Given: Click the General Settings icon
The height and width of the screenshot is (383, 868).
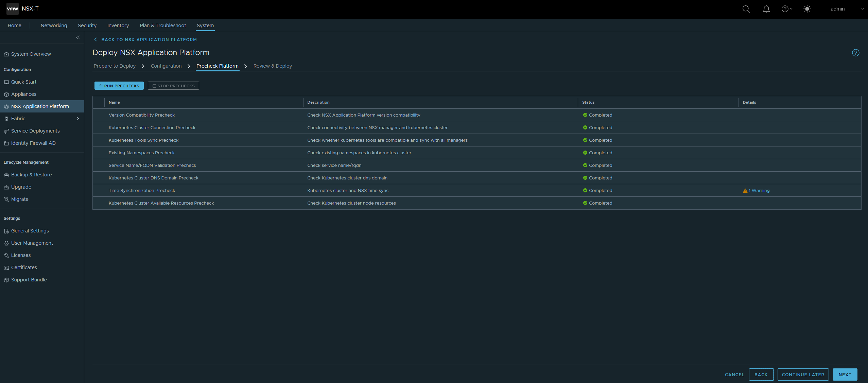Looking at the screenshot, I should [x=6, y=231].
